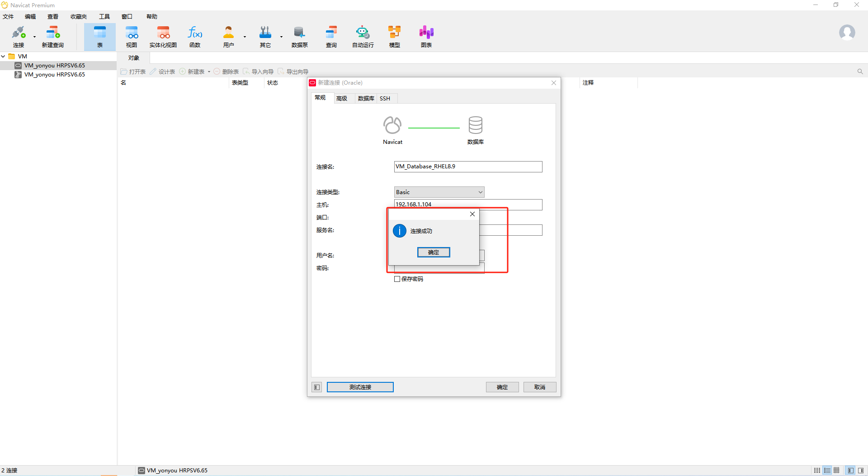Click the 测试连接 button

[360, 387]
